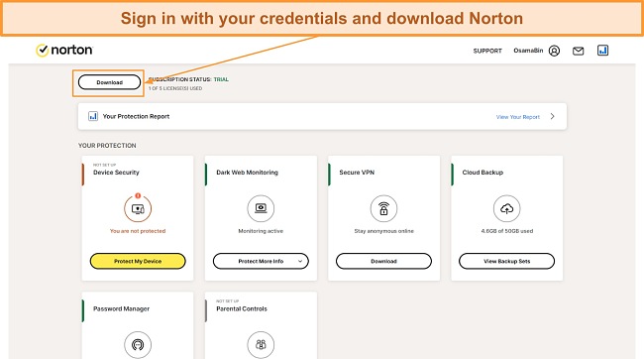Click Download button on Secure VPN card
644x359 pixels.
(383, 261)
